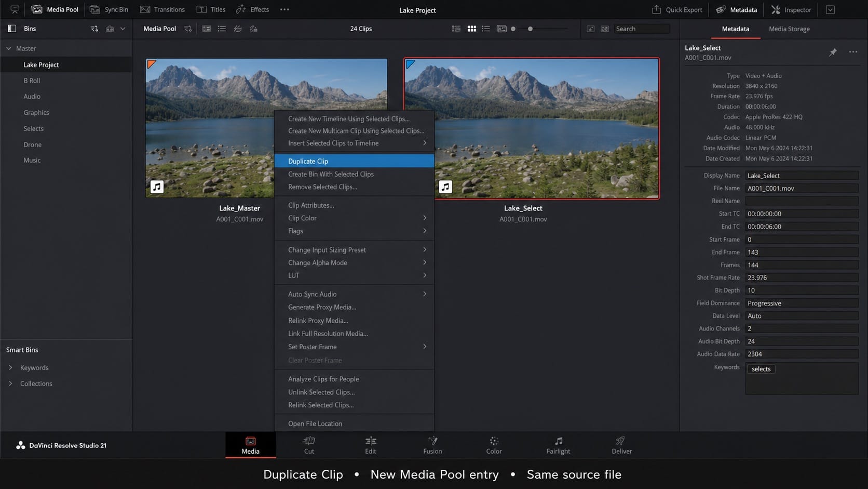
Task: Click the display icon at top-left corner
Action: (x=15, y=9)
